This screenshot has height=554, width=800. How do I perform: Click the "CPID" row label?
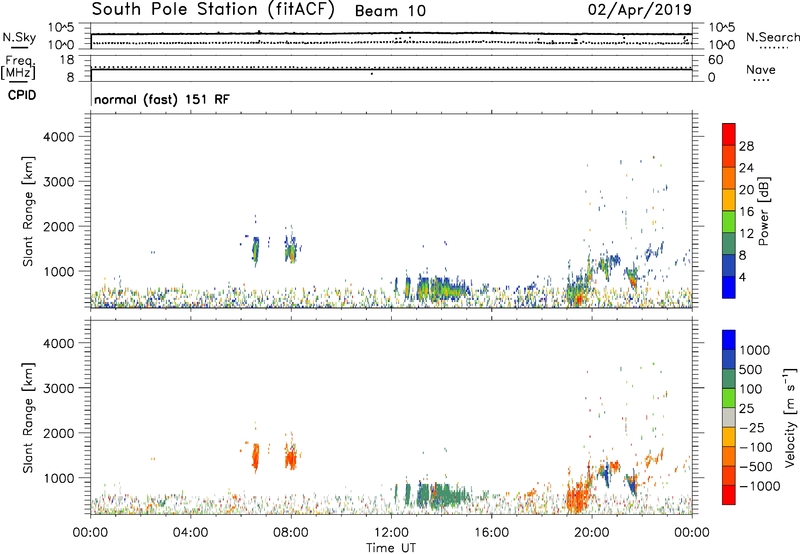(x=22, y=95)
